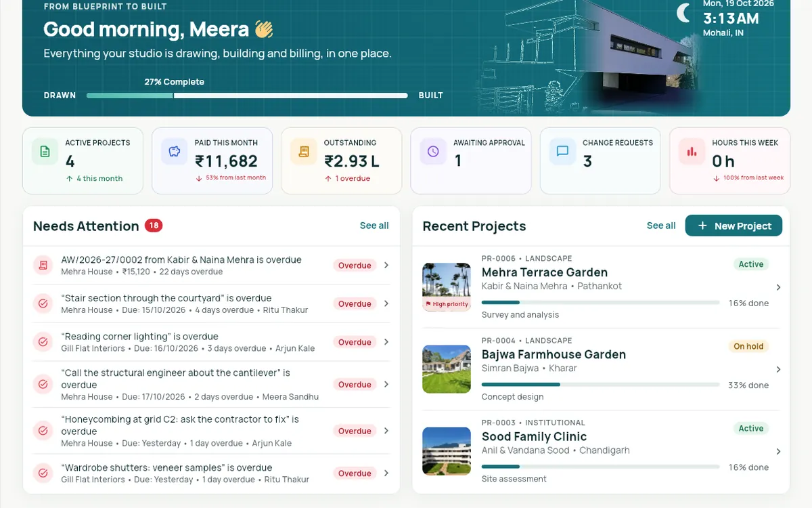
Task: Click See all in Needs Attention
Action: click(x=374, y=226)
